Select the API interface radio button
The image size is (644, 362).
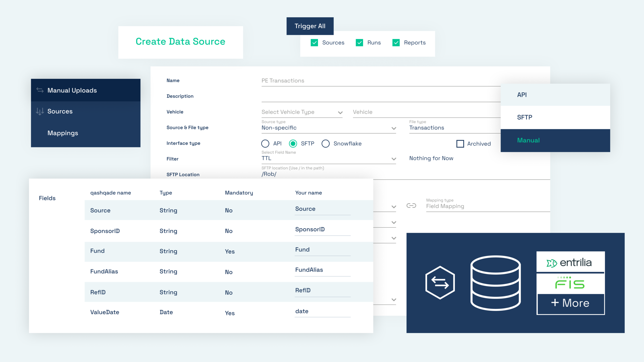265,144
